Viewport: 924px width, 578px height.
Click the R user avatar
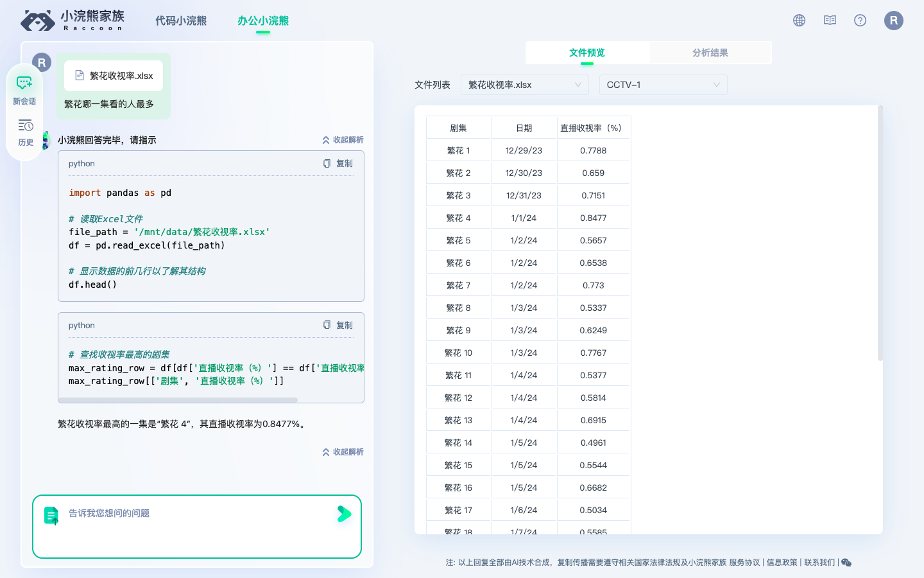pos(893,20)
